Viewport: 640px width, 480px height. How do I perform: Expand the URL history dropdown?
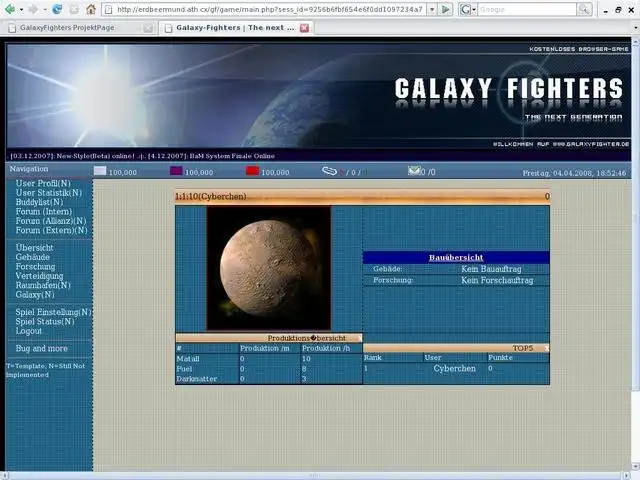click(x=432, y=9)
